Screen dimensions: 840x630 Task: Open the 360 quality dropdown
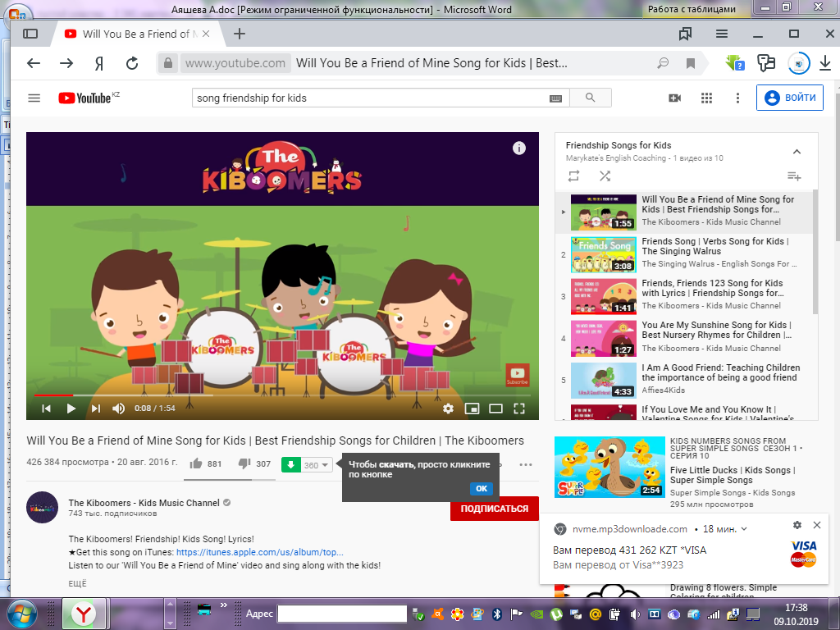[x=317, y=465]
